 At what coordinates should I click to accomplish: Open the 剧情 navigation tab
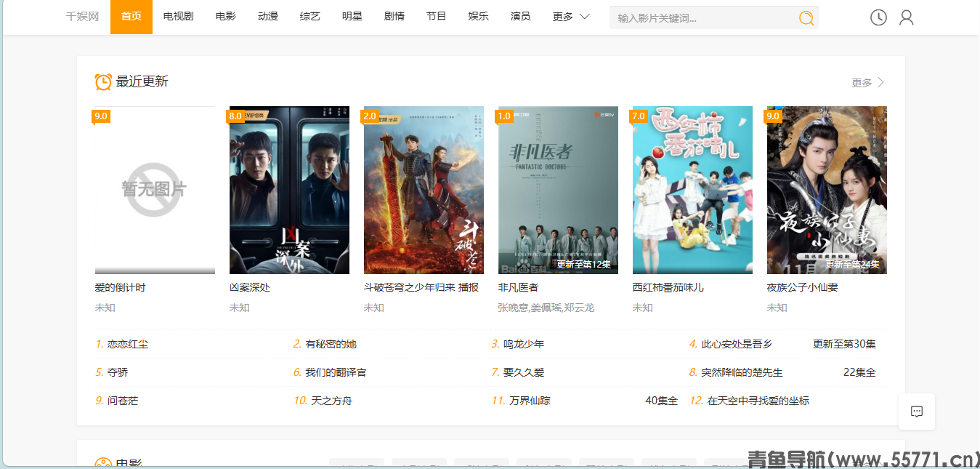click(394, 17)
